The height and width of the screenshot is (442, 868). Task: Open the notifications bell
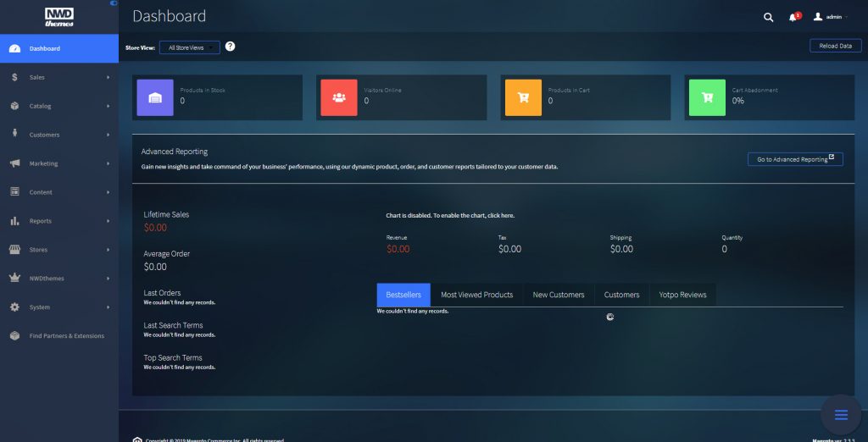(x=793, y=17)
